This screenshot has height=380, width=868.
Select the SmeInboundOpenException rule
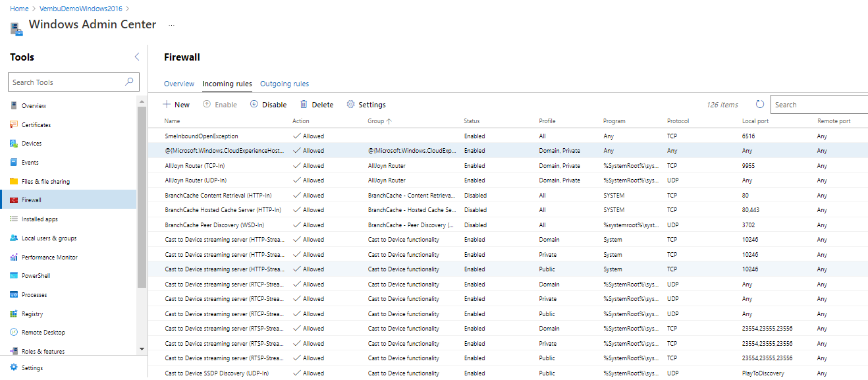tap(508, 136)
